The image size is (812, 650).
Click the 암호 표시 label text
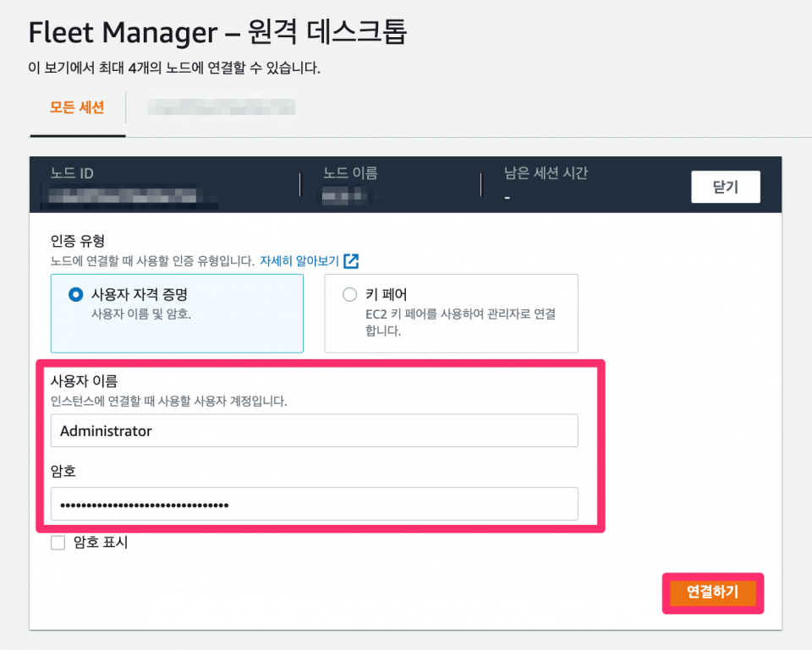pyautogui.click(x=101, y=543)
